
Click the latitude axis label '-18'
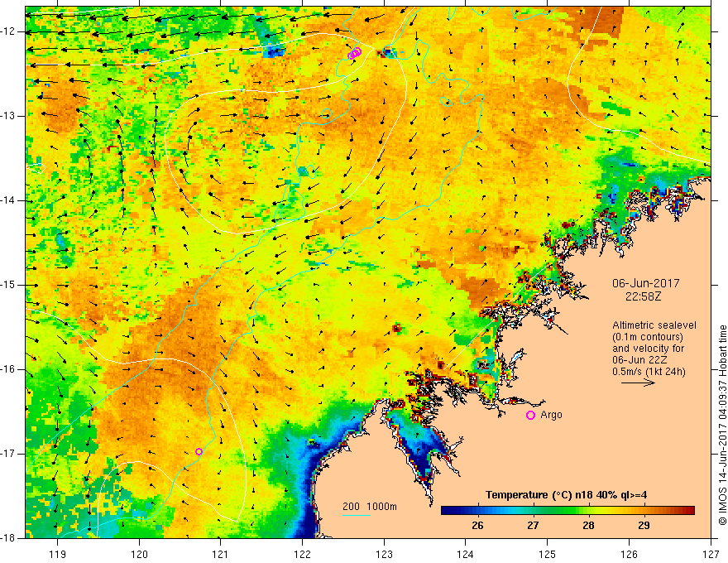pyautogui.click(x=9, y=538)
